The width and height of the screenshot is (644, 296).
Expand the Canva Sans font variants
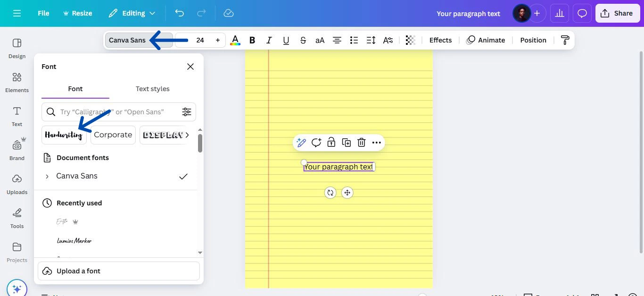point(47,176)
